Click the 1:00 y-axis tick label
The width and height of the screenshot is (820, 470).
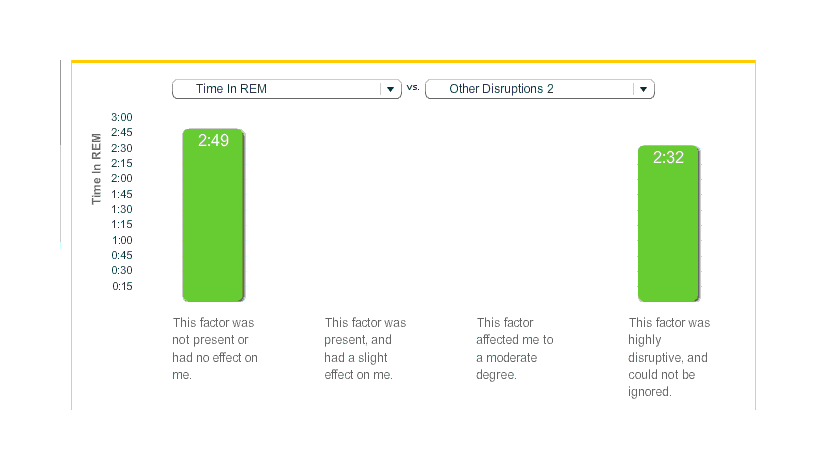click(x=122, y=240)
